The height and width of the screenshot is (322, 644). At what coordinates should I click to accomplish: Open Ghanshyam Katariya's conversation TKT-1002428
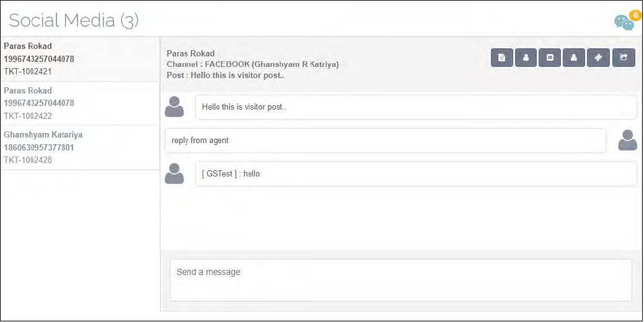point(79,147)
